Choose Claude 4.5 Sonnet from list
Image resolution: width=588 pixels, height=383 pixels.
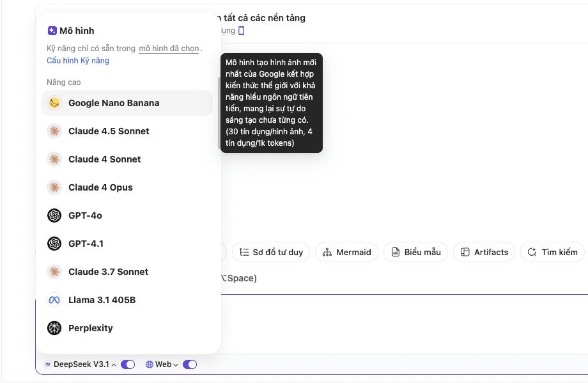127,131
